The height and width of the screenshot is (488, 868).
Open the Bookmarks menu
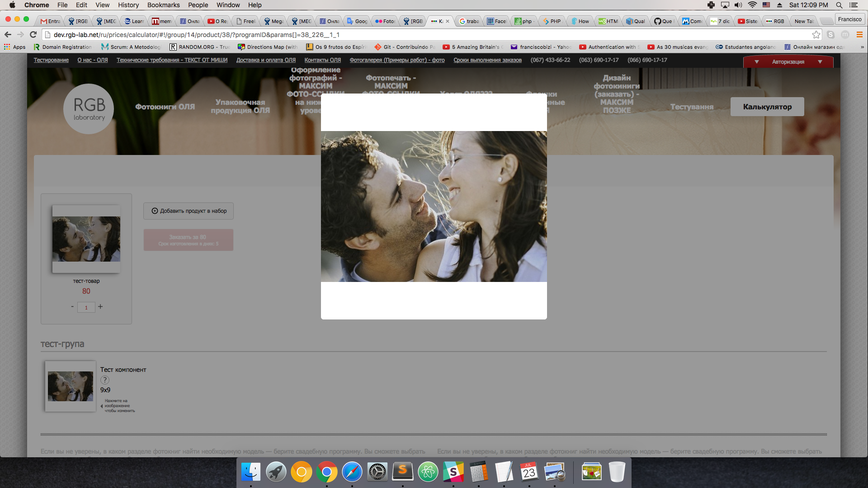[163, 5]
